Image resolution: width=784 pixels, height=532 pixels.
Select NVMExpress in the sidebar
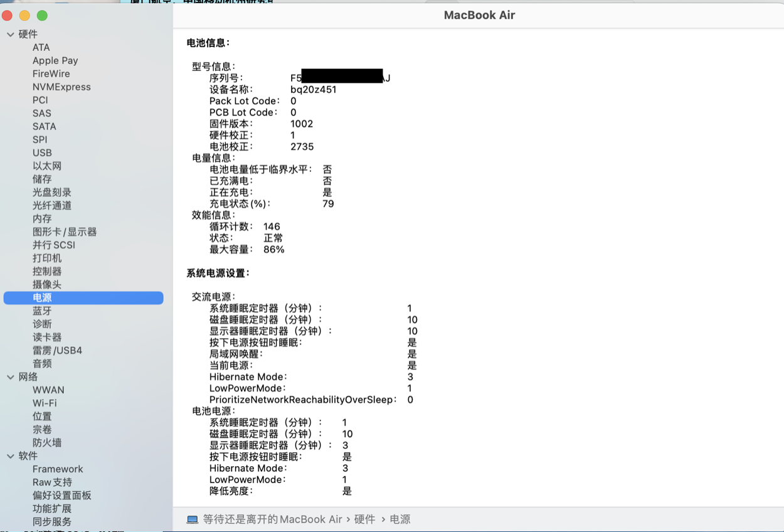(x=61, y=87)
